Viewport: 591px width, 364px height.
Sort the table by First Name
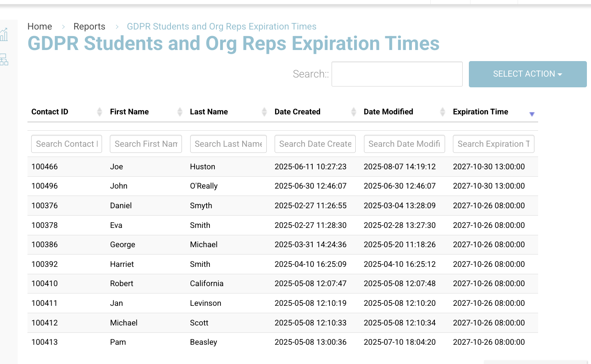[180, 111]
